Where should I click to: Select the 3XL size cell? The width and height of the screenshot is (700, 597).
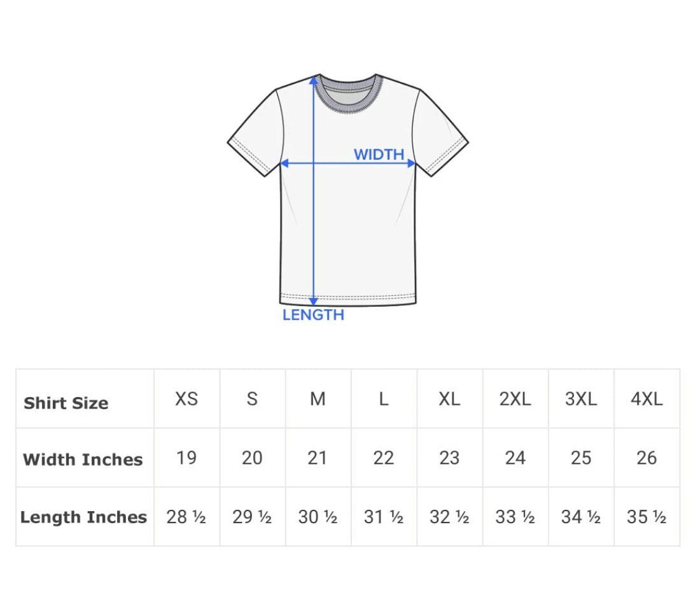581,399
